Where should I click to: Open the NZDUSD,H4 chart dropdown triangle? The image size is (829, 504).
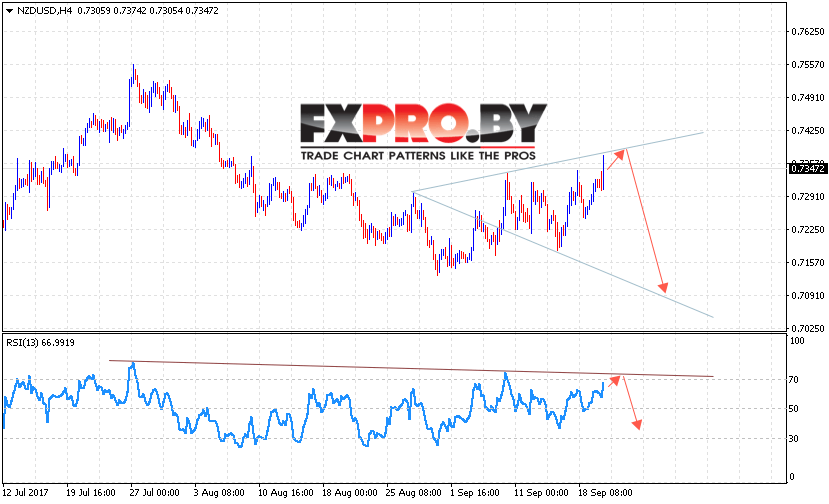[9, 11]
